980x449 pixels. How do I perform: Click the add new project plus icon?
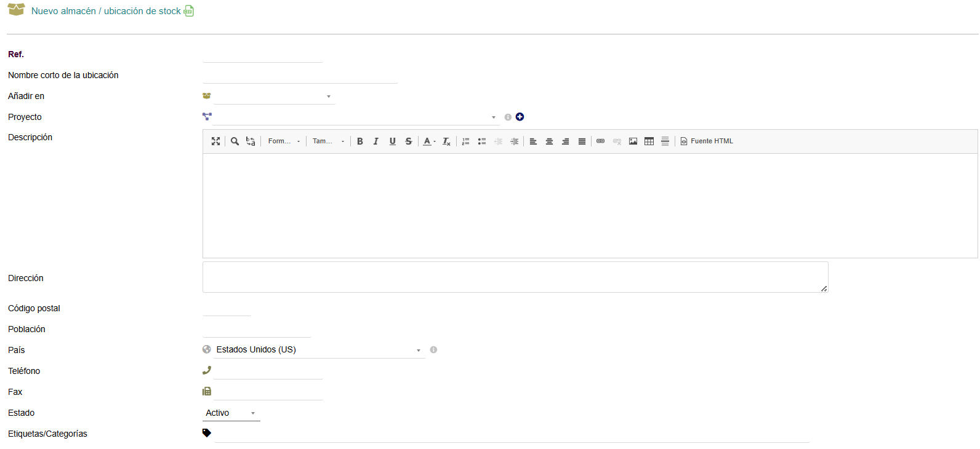click(x=520, y=117)
